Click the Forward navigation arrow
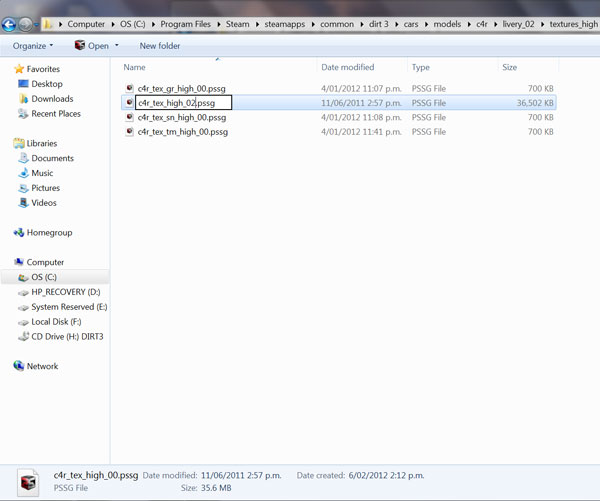Image resolution: width=600 pixels, height=501 pixels. (25, 25)
